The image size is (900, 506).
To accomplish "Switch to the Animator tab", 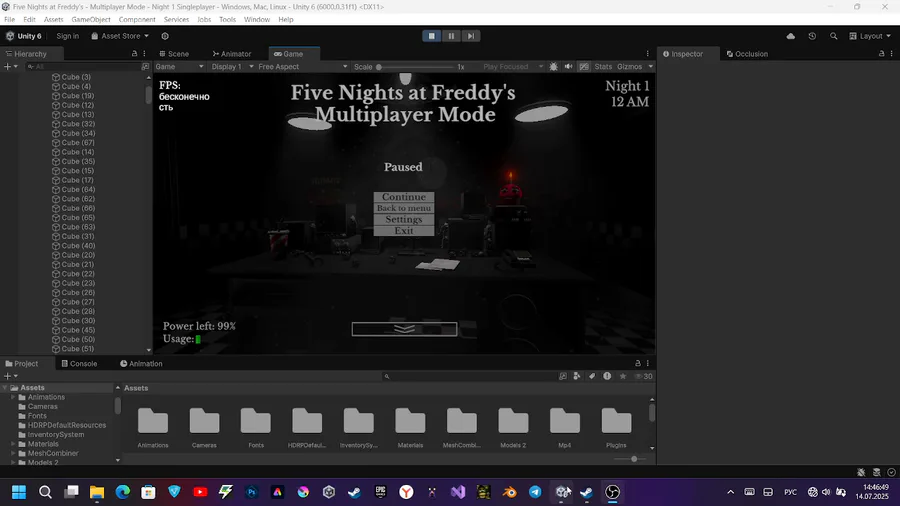I will [232, 53].
